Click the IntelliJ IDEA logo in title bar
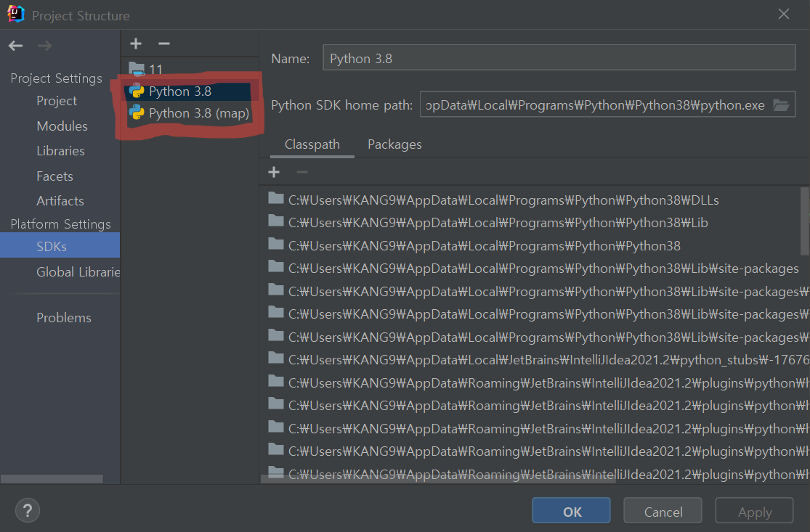Image resolution: width=810 pixels, height=532 pixels. tap(16, 15)
